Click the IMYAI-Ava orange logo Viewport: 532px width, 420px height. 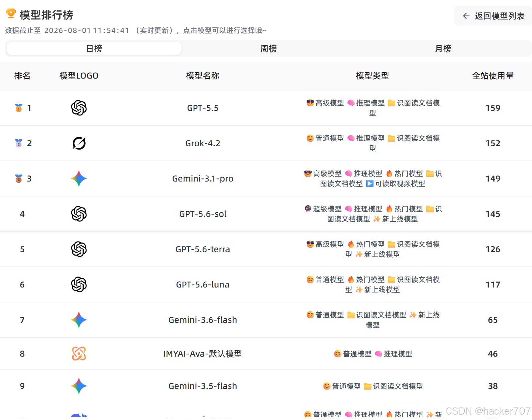tap(79, 354)
